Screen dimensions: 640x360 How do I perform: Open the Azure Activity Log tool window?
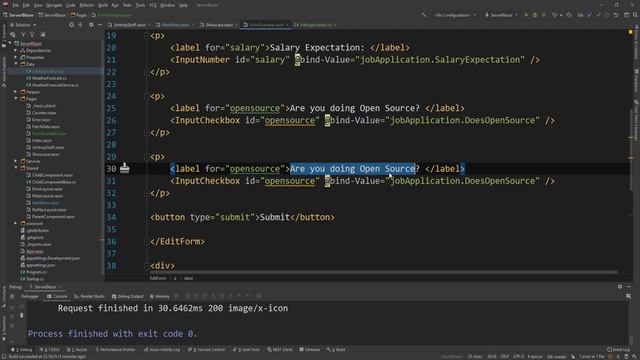(x=162, y=350)
